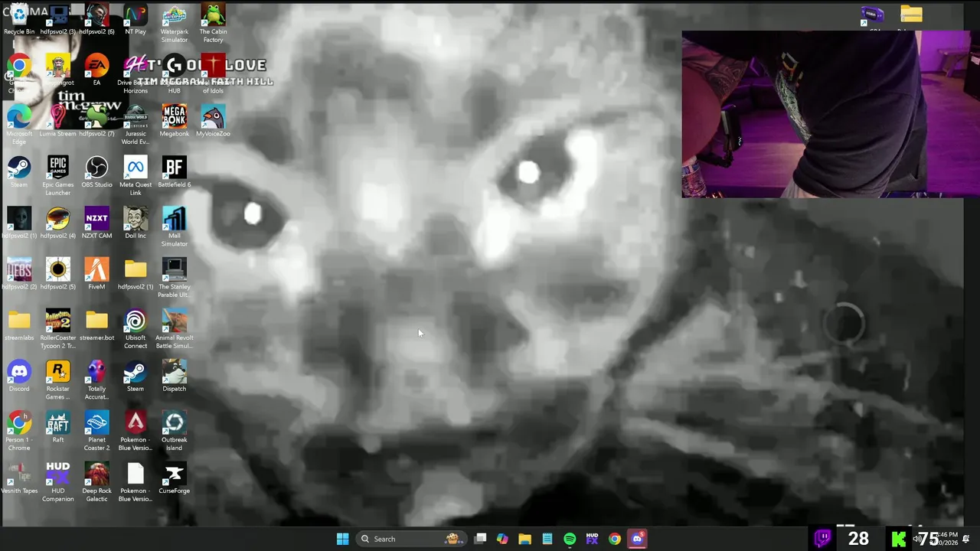Launch NZXT CAM from the desktop
This screenshot has height=551, width=980.
96,223
